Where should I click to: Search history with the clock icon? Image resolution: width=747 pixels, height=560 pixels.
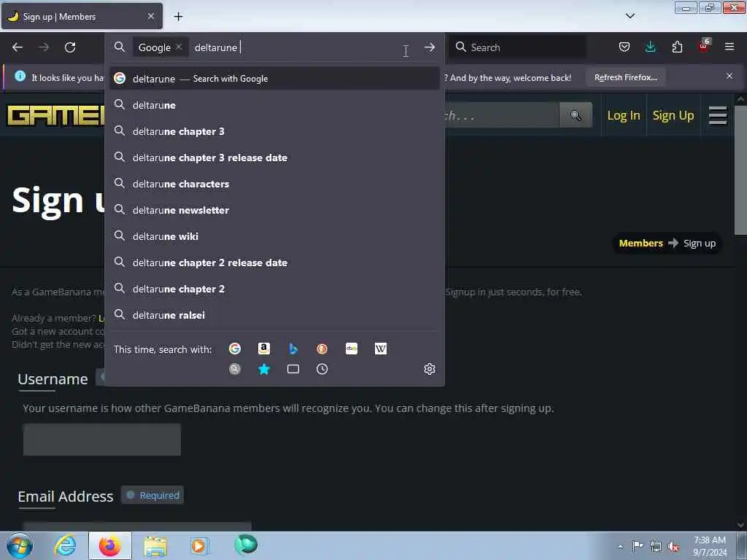pyautogui.click(x=322, y=369)
